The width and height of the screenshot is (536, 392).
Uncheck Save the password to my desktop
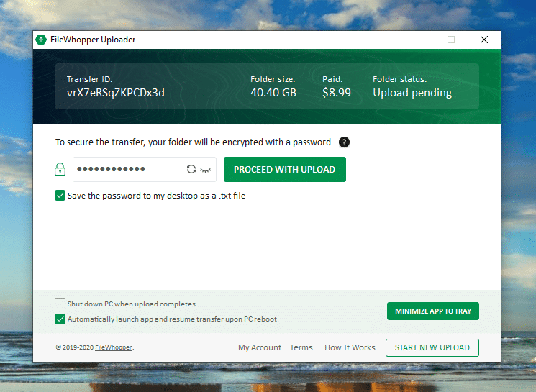pos(60,196)
